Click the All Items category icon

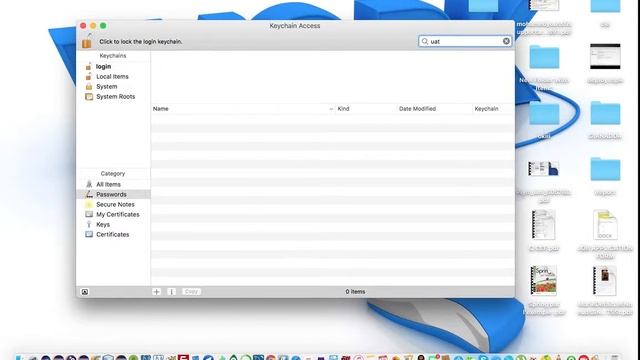click(89, 184)
